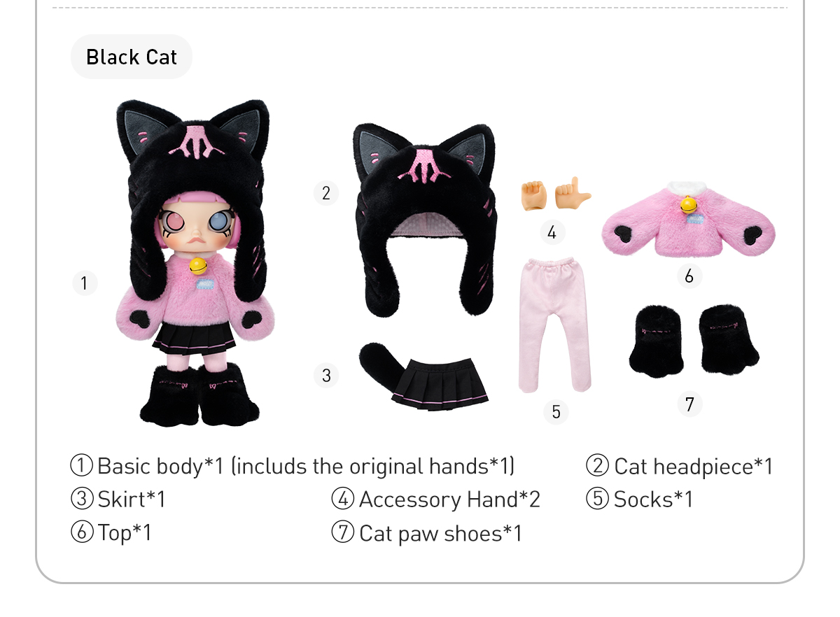The height and width of the screenshot is (617, 840).
Task: Click the Socks*1 list entry
Action: (639, 499)
